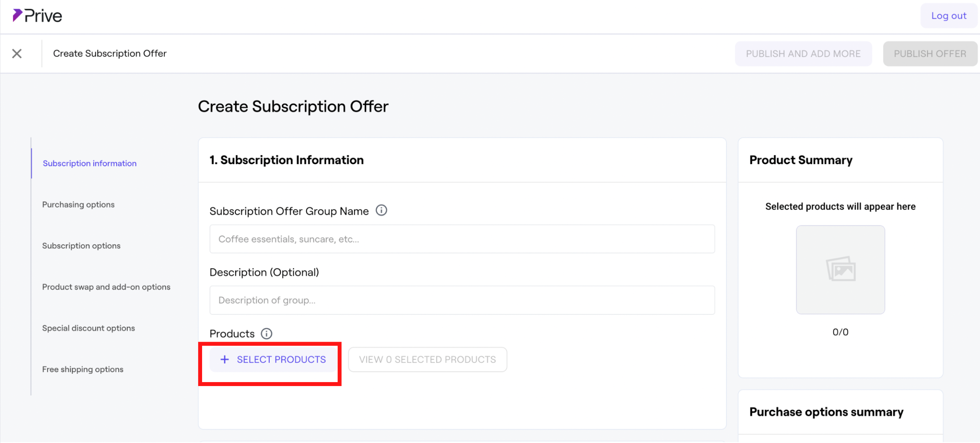Click info icon beside Subscription Offer Group Name
Screen dimensions: 980x443
tap(381, 210)
